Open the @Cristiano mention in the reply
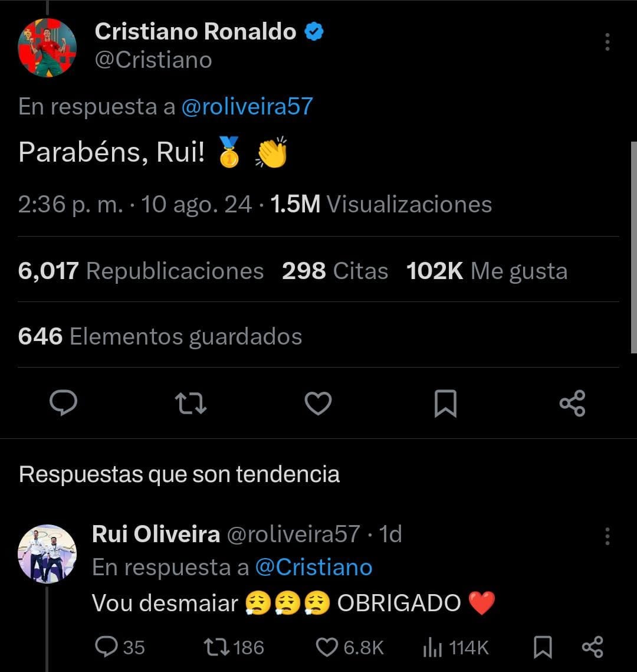637x672 pixels. (313, 568)
